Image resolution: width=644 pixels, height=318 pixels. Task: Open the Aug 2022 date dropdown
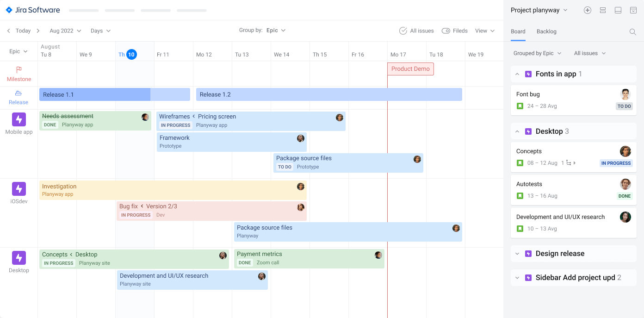tap(65, 31)
